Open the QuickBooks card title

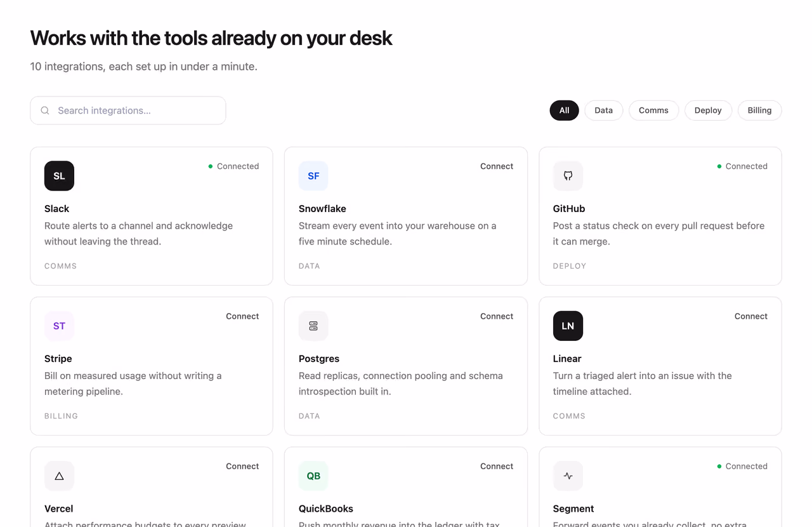pos(326,509)
